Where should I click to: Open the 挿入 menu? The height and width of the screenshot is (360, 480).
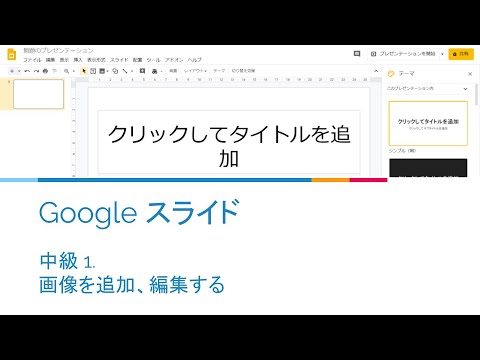tap(78, 60)
